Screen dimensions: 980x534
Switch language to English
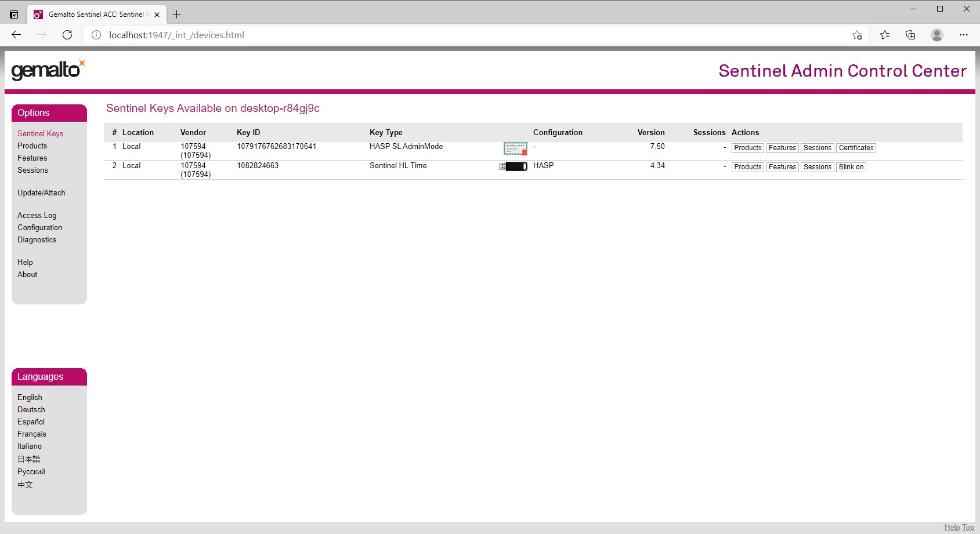(x=30, y=397)
